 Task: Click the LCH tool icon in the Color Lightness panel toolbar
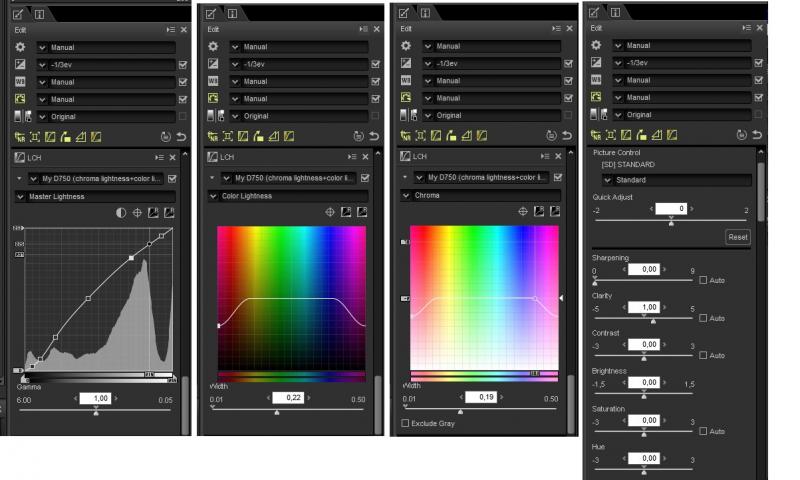[243, 136]
